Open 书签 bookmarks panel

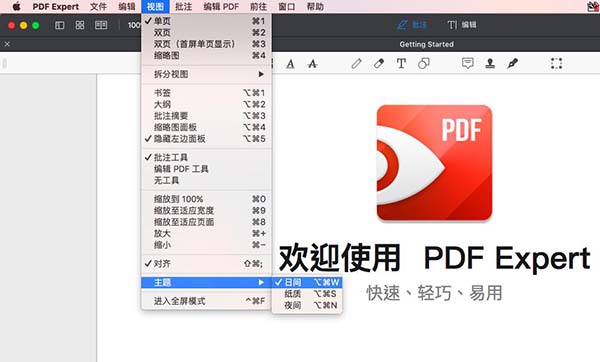pyautogui.click(x=206, y=93)
